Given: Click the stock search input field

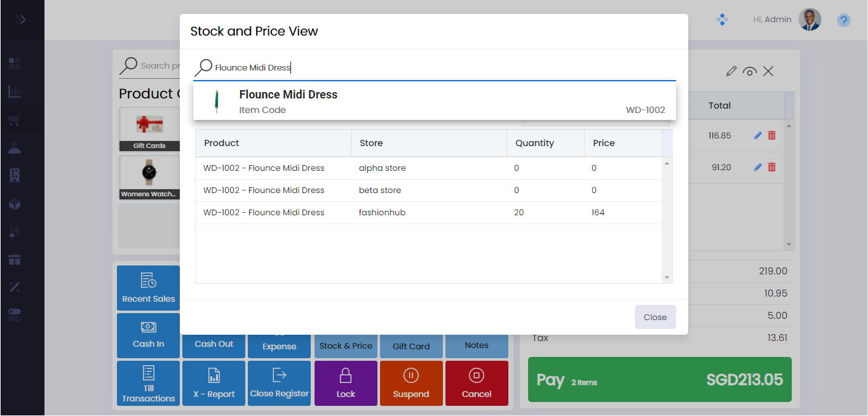Looking at the screenshot, I should pyautogui.click(x=438, y=67).
